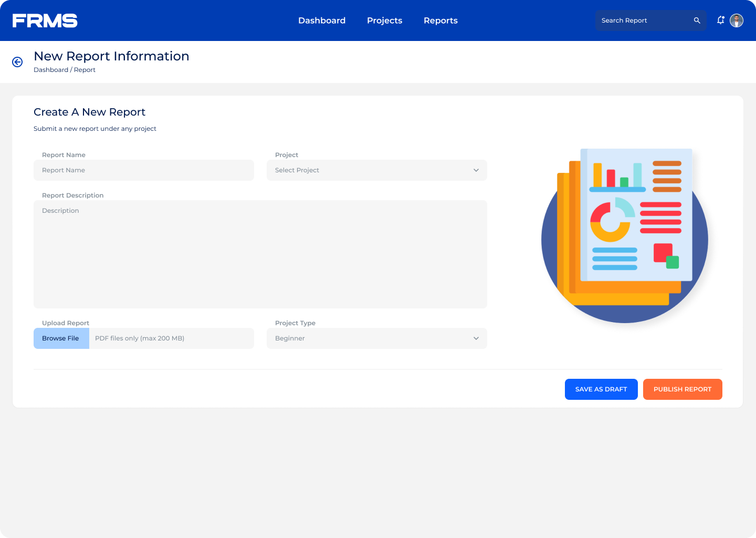The width and height of the screenshot is (756, 538).
Task: Click the search magnifier icon
Action: coord(697,20)
